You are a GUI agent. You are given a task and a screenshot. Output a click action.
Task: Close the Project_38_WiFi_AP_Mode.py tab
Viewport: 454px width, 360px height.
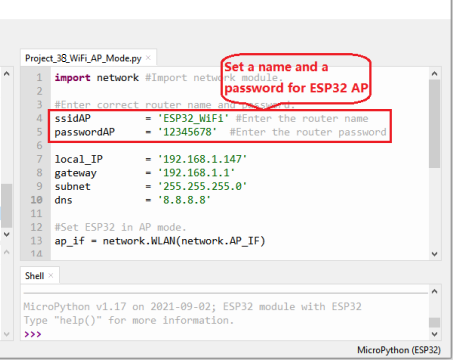click(148, 58)
